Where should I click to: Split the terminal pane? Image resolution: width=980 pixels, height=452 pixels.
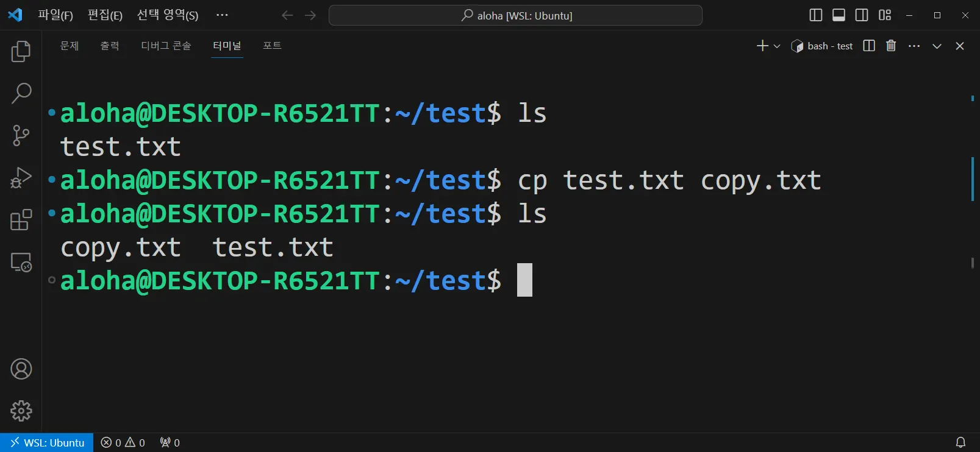point(869,46)
